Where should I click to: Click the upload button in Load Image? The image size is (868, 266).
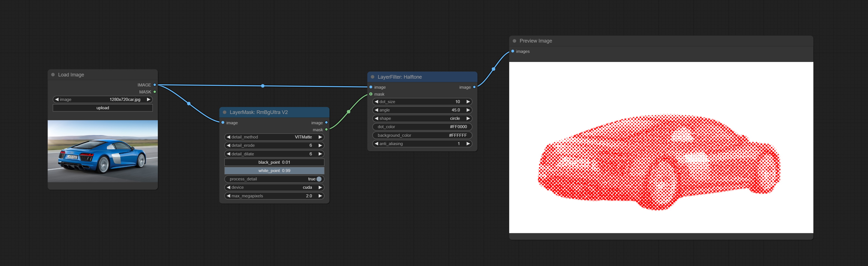(x=103, y=108)
